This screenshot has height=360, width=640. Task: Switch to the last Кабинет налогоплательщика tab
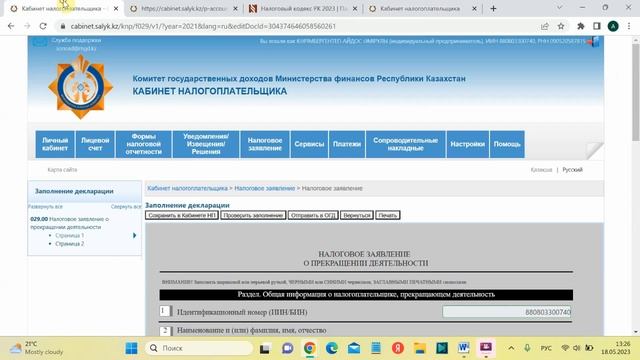[x=420, y=9]
